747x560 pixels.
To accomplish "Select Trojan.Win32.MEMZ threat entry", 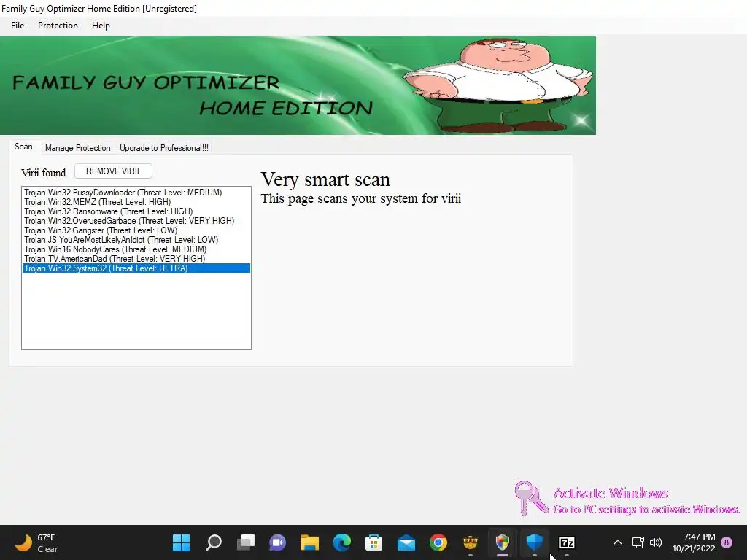I will [x=136, y=202].
